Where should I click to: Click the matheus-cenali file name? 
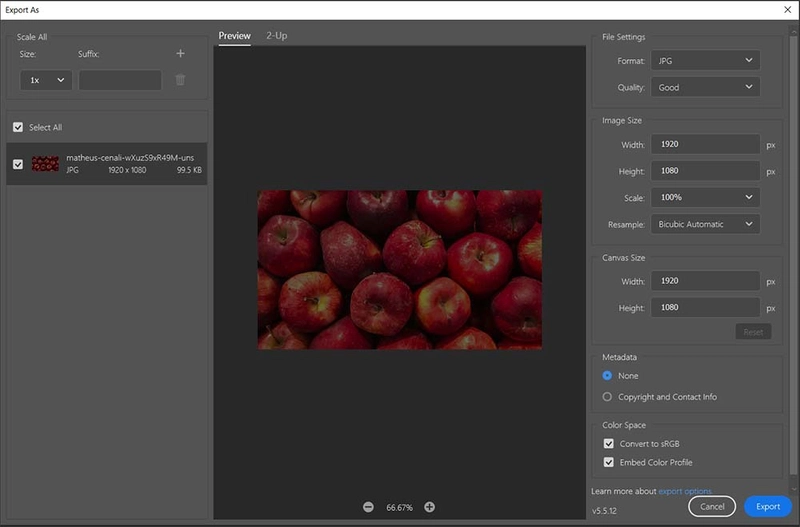tap(130, 158)
